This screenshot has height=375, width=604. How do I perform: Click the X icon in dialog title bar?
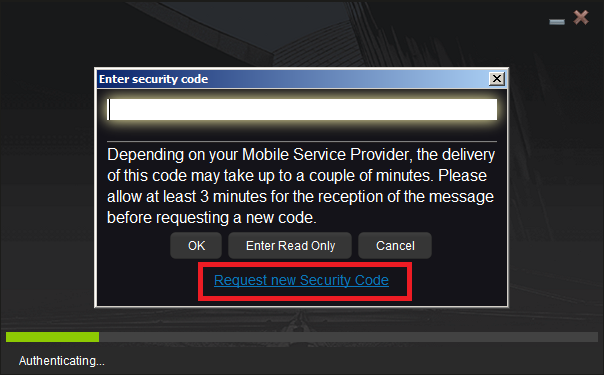click(x=497, y=79)
